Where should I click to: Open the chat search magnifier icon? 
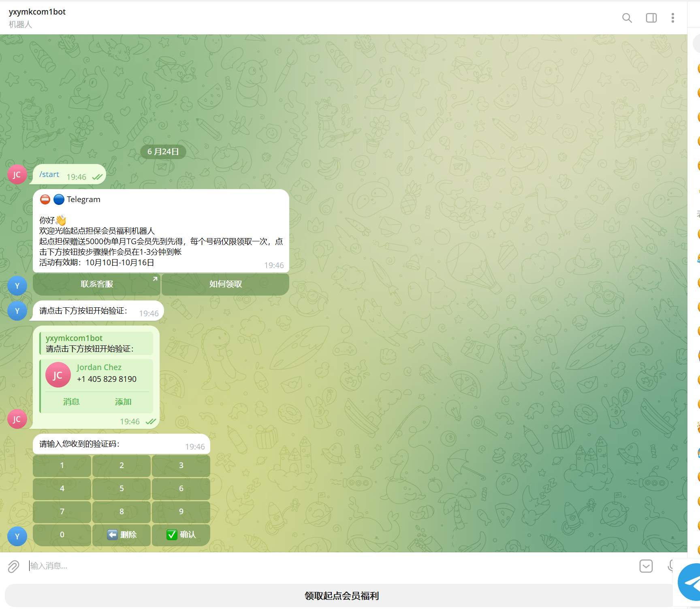[627, 18]
